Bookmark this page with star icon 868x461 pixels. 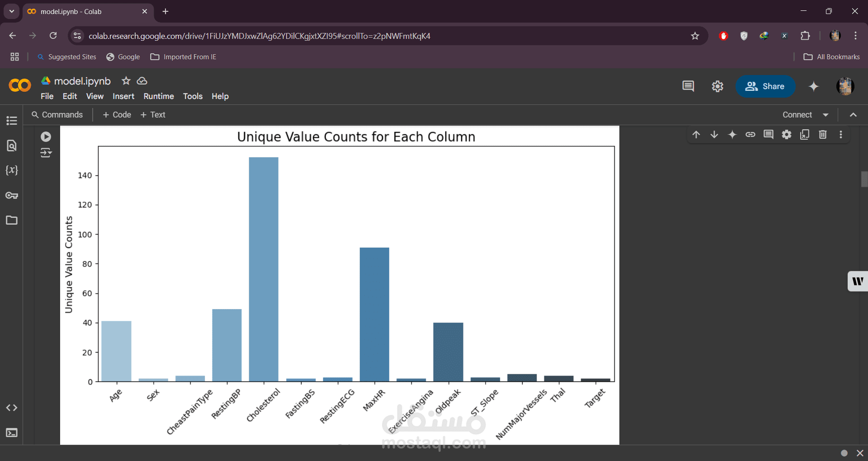click(695, 36)
